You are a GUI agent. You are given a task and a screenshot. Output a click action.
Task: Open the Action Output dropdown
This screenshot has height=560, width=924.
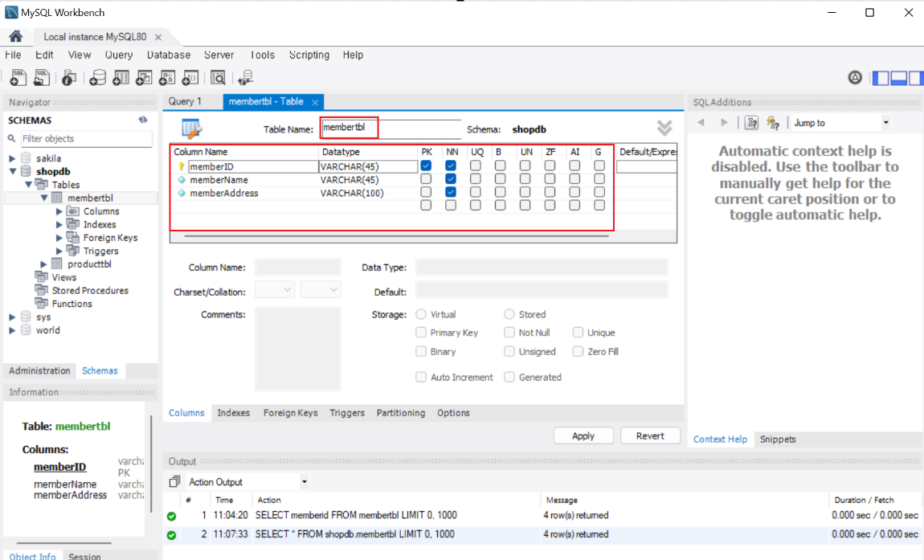304,481
